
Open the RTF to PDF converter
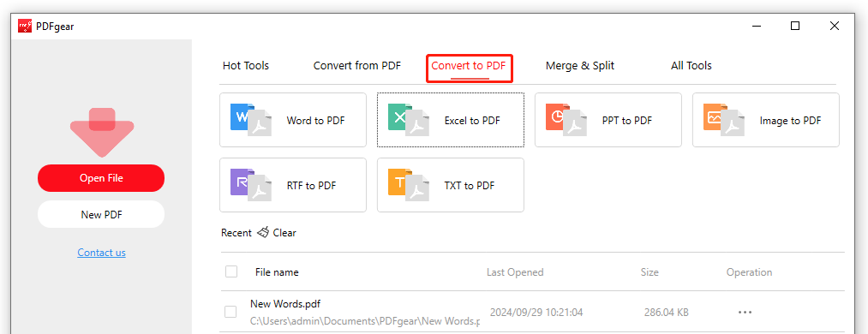point(293,185)
